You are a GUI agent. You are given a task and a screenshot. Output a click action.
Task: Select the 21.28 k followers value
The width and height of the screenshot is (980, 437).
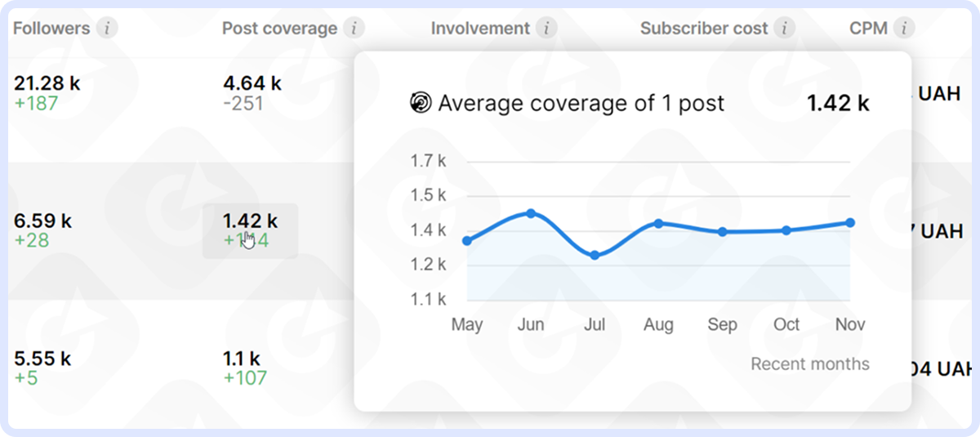(x=47, y=83)
